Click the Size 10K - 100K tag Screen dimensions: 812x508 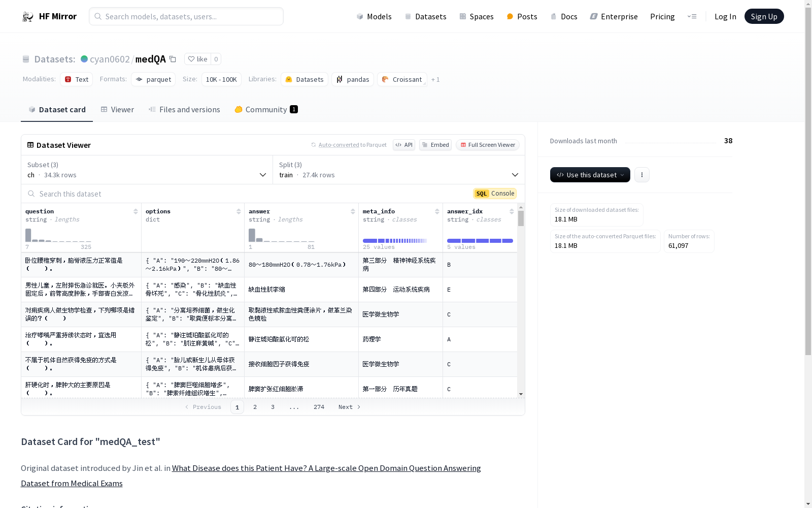(221, 79)
